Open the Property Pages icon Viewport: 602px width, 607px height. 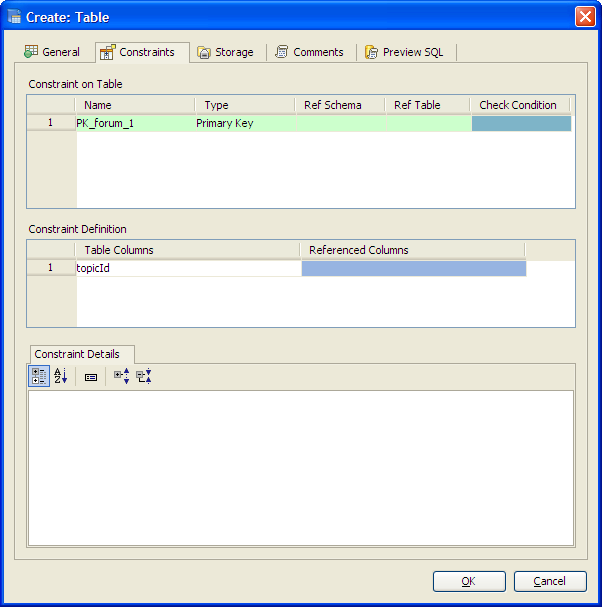[x=91, y=377]
